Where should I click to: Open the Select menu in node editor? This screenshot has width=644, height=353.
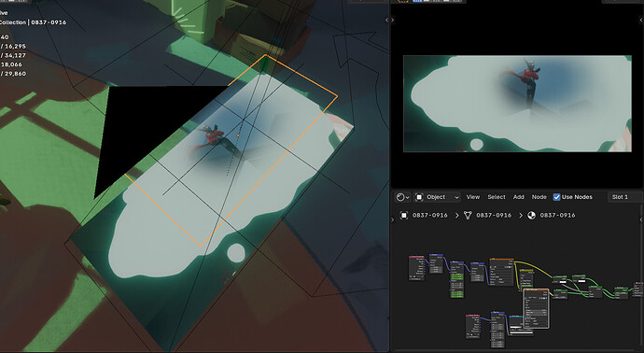(x=497, y=197)
